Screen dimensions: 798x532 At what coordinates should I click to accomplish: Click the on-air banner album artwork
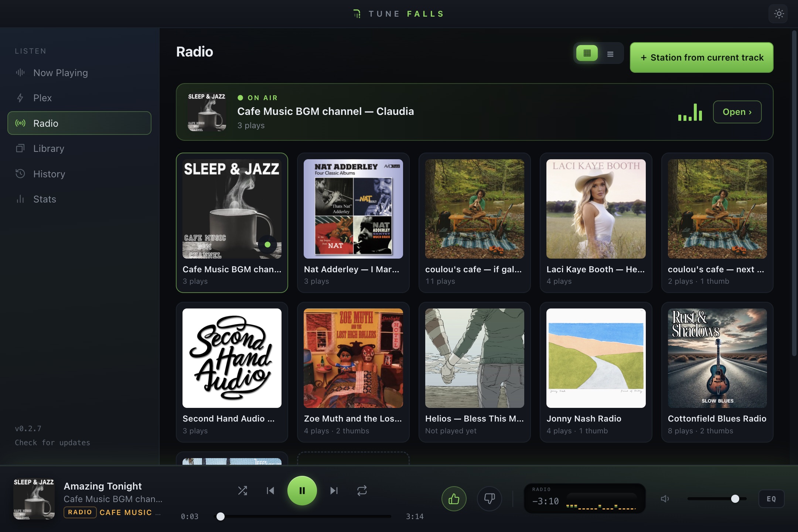[207, 112]
